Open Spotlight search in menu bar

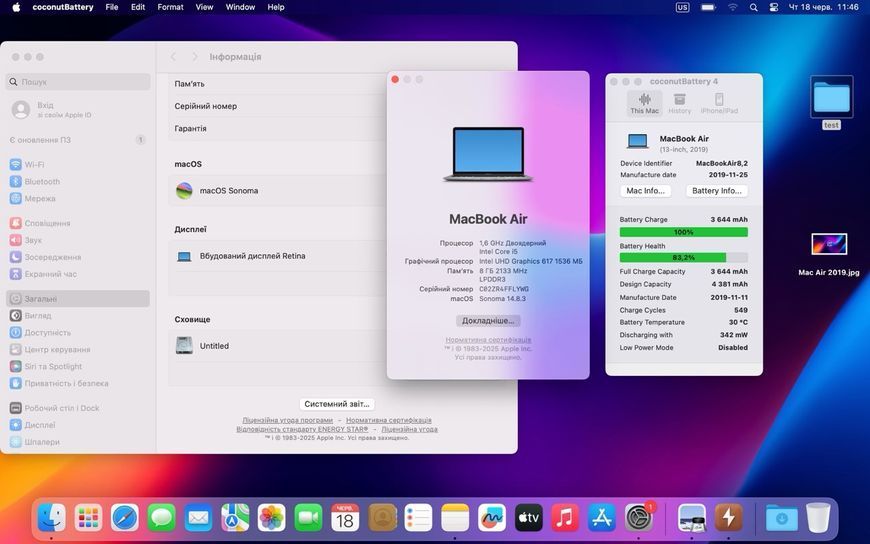pos(753,7)
